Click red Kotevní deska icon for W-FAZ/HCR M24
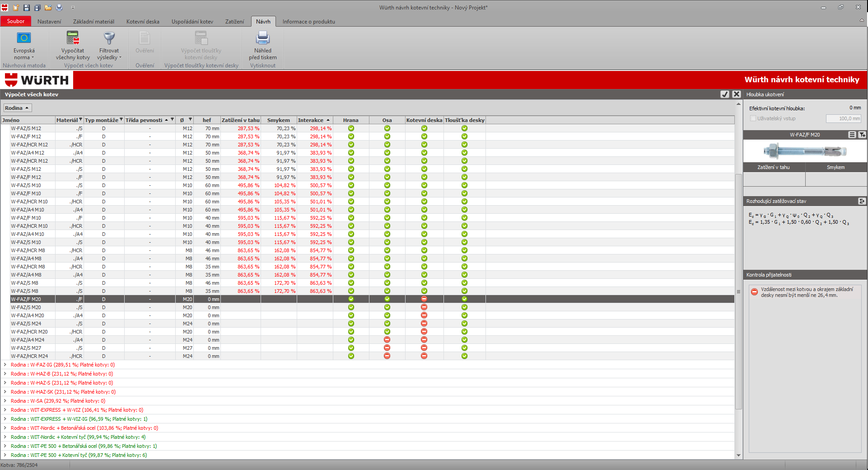Screen dimensions: 868x470 424,356
